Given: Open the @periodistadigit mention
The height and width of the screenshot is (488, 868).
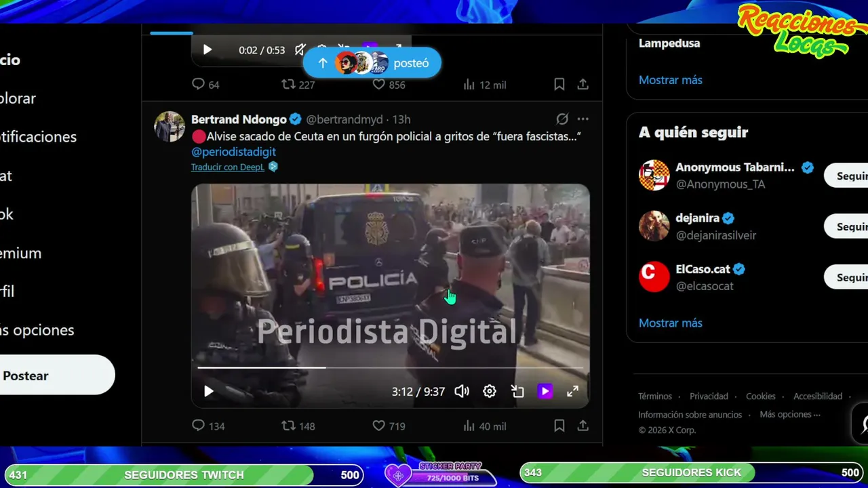Looking at the screenshot, I should [x=233, y=152].
